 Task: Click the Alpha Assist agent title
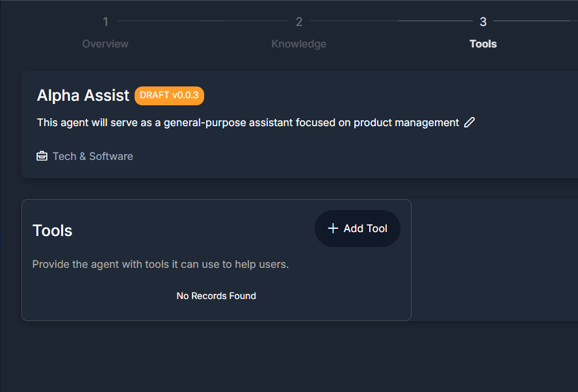click(x=83, y=96)
